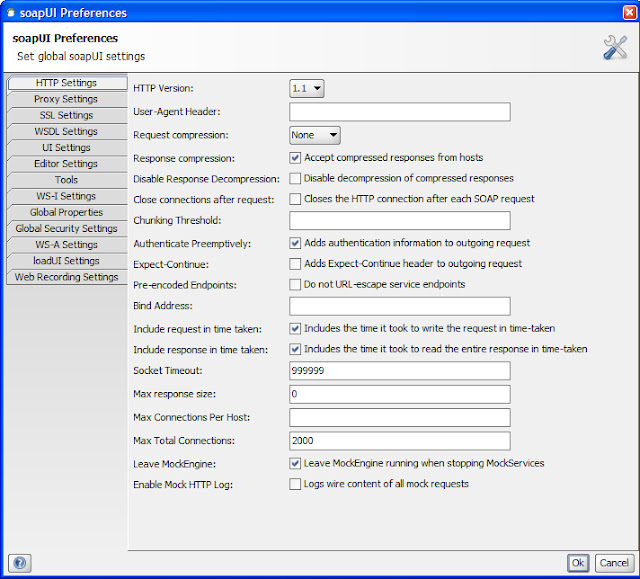Go to the WSDL Settings tab

67,131
